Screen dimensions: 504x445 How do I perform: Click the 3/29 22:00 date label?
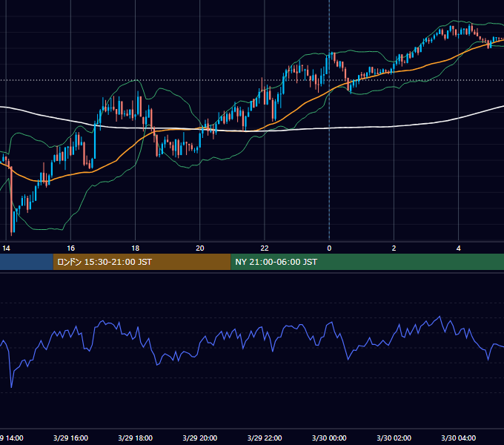(x=265, y=438)
